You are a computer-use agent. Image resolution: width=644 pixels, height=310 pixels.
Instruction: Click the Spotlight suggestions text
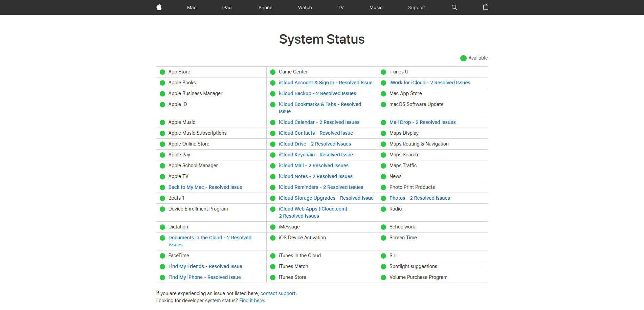pyautogui.click(x=413, y=266)
